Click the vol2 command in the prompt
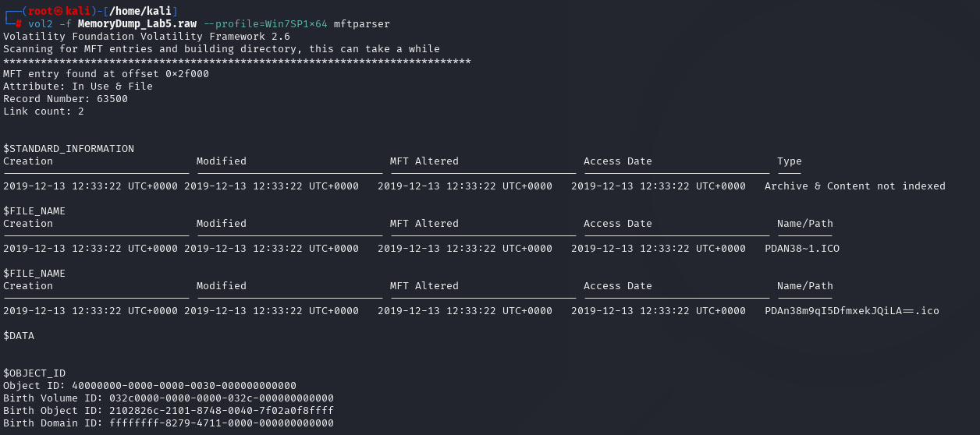This screenshot has width=980, height=435. [41, 24]
